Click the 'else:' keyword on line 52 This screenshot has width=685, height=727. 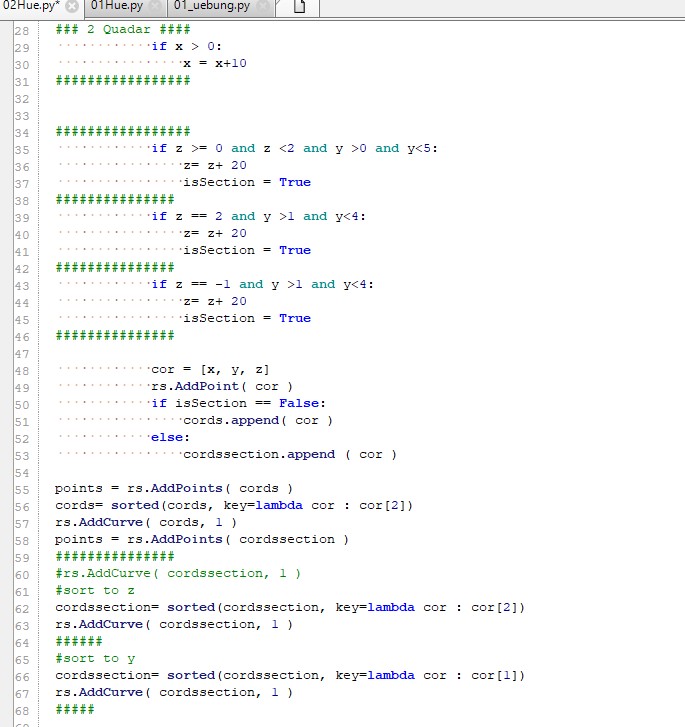(x=170, y=437)
